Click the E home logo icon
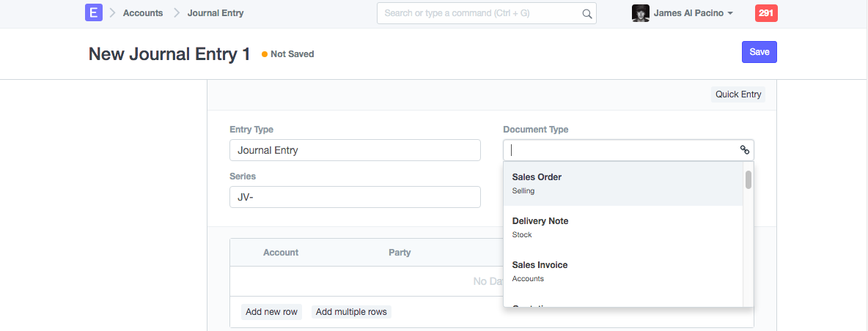This screenshot has width=868, height=331. coord(93,13)
